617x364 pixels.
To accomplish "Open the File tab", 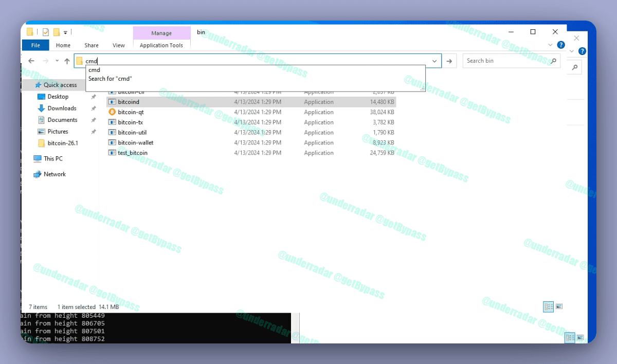I will 35,45.
